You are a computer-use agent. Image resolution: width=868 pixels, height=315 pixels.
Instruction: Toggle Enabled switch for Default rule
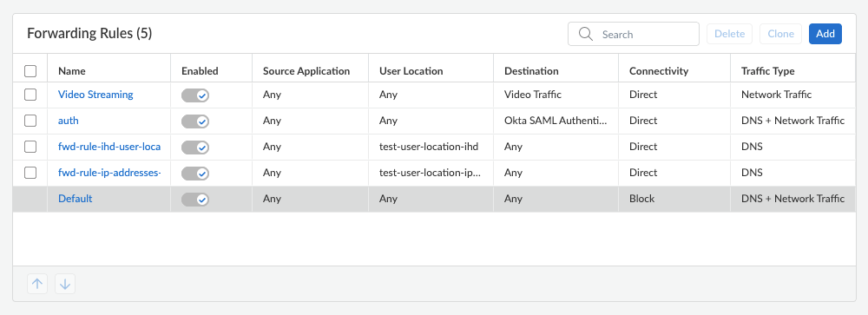coord(194,200)
